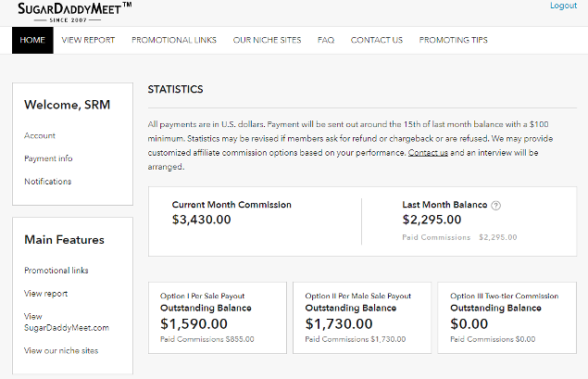Go to PROMOTIONAL LINKS in the navbar

tap(174, 40)
